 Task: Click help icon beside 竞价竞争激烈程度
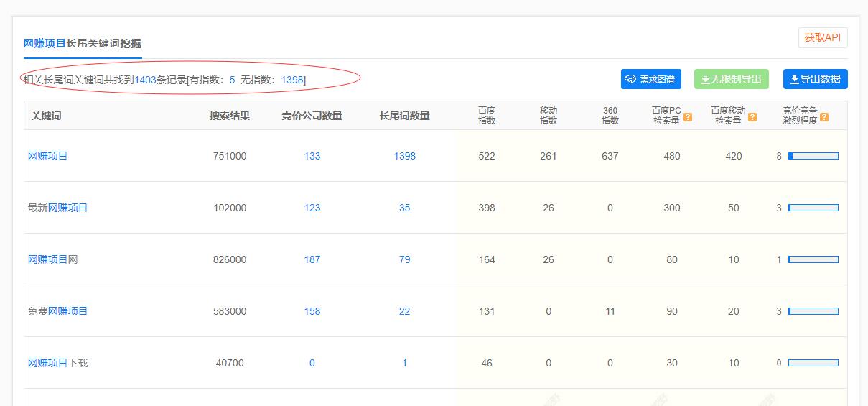[x=824, y=117]
